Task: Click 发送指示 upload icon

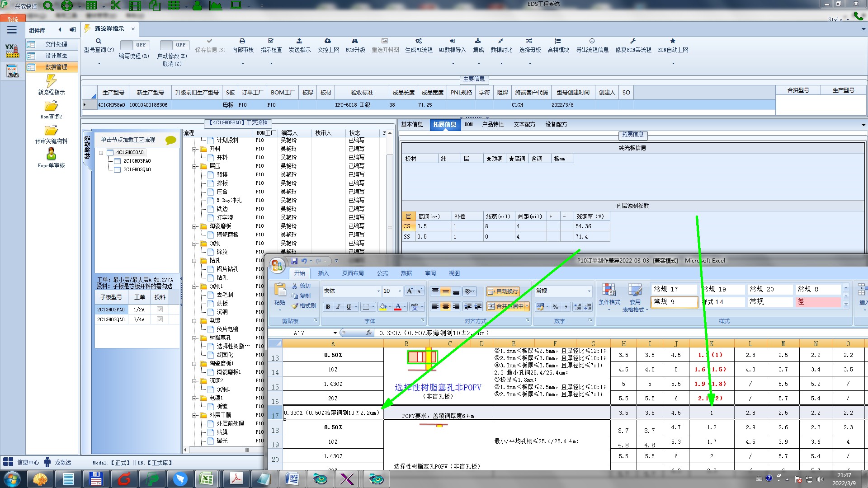Action: click(299, 41)
